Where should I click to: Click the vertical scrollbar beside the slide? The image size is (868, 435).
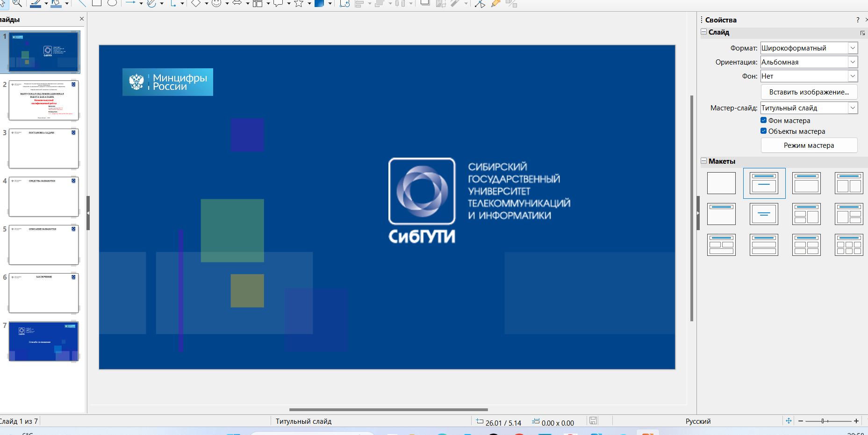[x=692, y=208]
